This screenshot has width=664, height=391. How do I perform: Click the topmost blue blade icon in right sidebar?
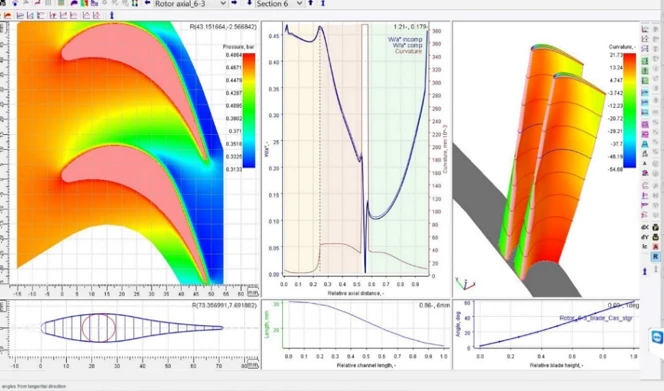click(645, 92)
